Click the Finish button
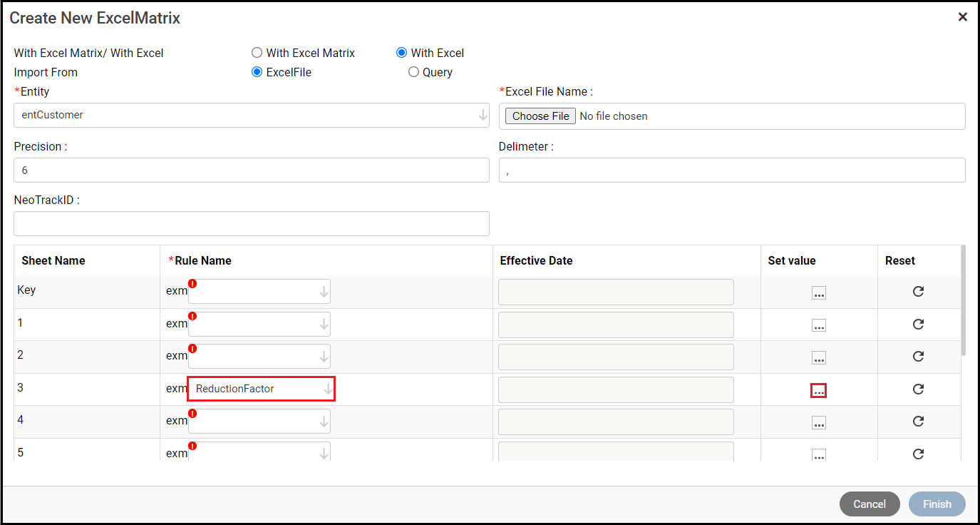This screenshot has height=525, width=980. 937,504
